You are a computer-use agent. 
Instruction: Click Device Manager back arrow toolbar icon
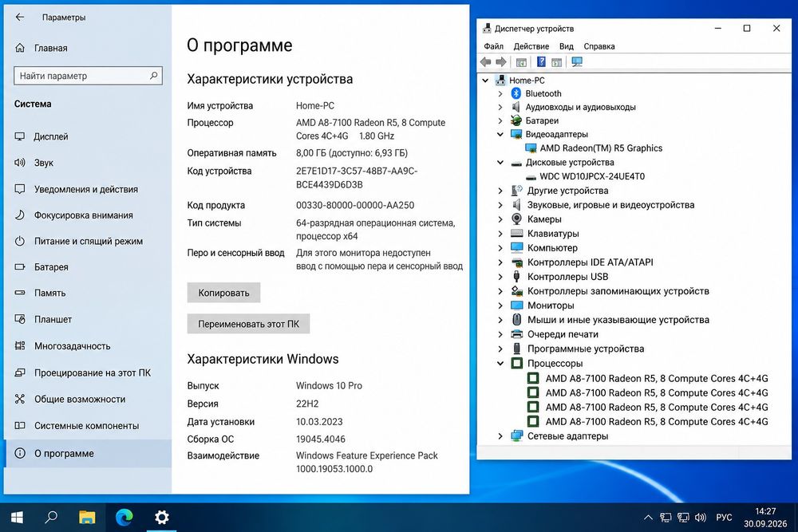click(485, 62)
